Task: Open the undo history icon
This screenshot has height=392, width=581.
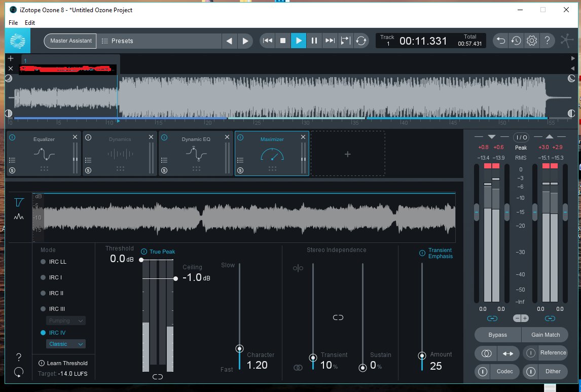Action: [516, 41]
